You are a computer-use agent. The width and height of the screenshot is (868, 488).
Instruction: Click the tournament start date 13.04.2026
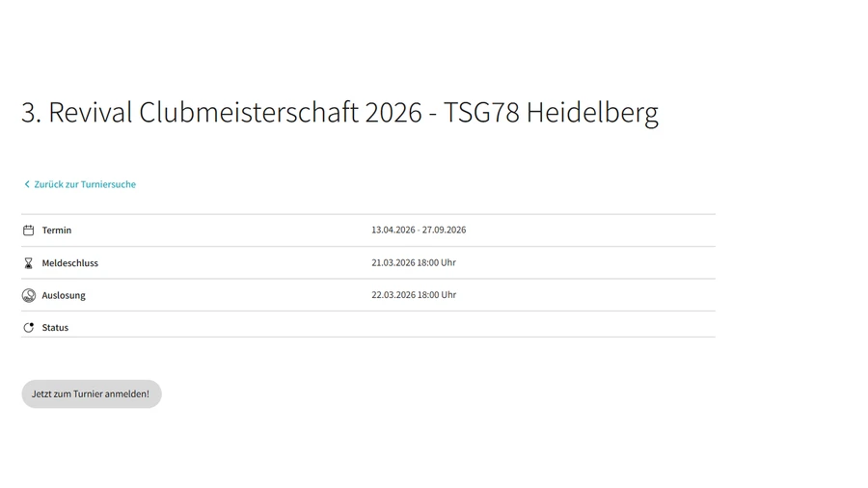[x=393, y=230]
